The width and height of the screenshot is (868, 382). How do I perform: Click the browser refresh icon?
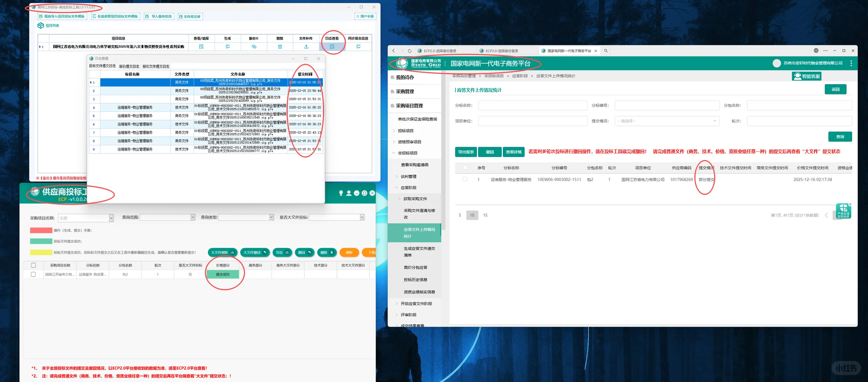click(409, 51)
